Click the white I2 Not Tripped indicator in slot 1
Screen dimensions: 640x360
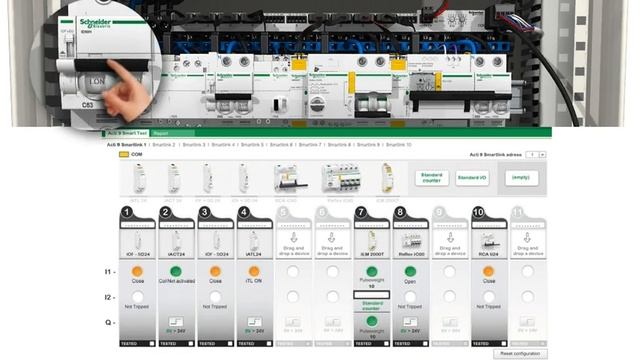pos(138,297)
